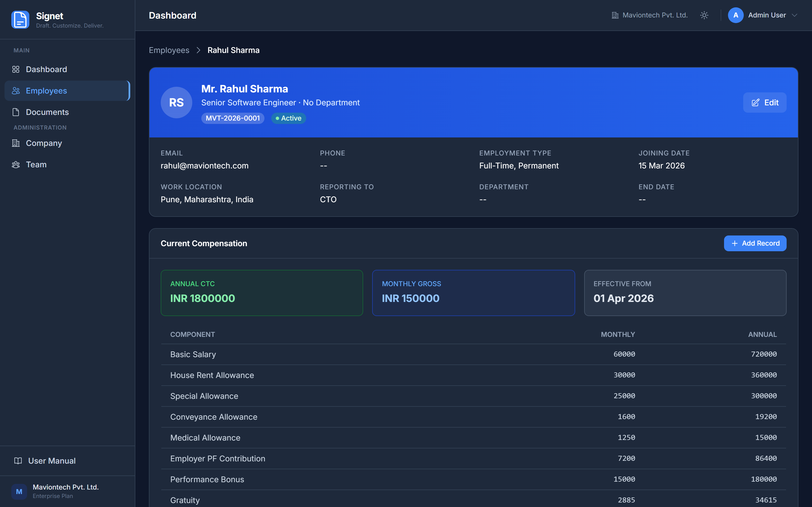
Task: Click the Annual CTC green card
Action: coord(262,293)
